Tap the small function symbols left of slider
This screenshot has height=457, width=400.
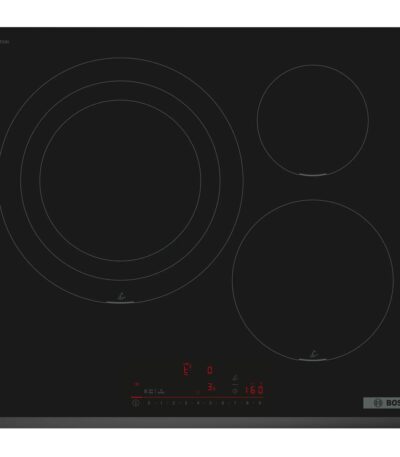[x=154, y=391]
